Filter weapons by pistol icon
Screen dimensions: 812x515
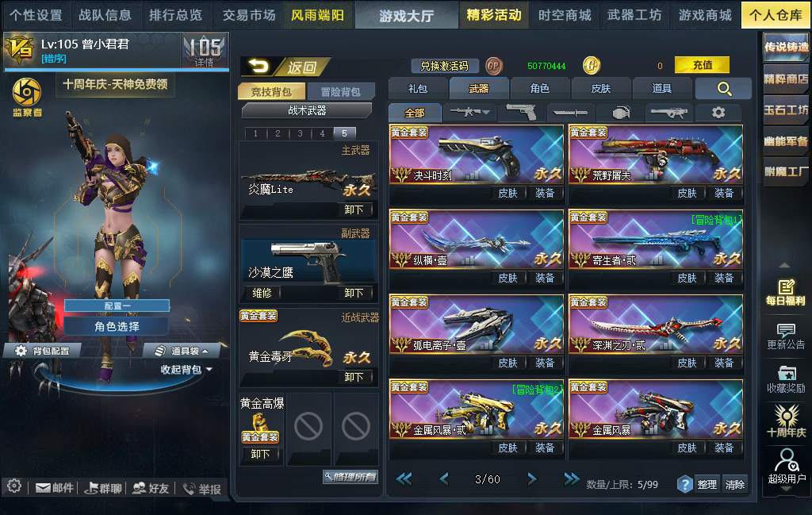point(520,112)
